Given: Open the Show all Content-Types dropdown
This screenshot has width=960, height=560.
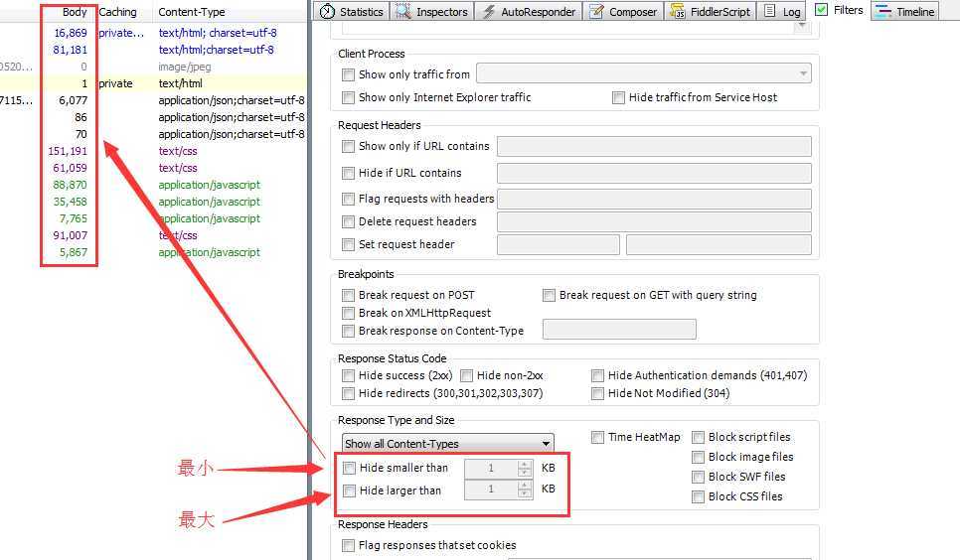Looking at the screenshot, I should (x=447, y=443).
